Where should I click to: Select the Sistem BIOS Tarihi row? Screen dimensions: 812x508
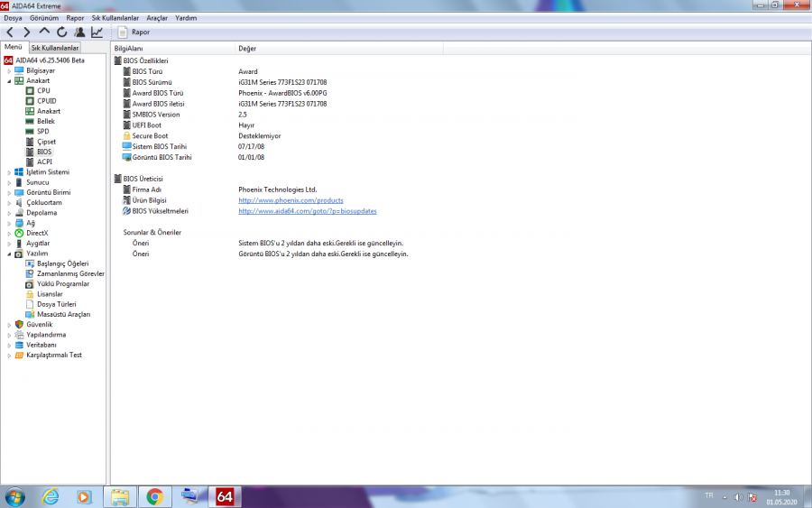[x=277, y=146]
